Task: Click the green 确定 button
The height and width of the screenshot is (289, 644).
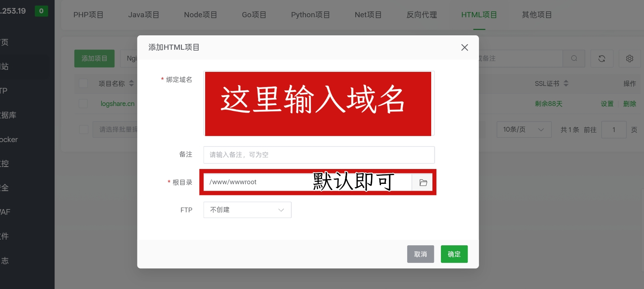Action: point(454,254)
